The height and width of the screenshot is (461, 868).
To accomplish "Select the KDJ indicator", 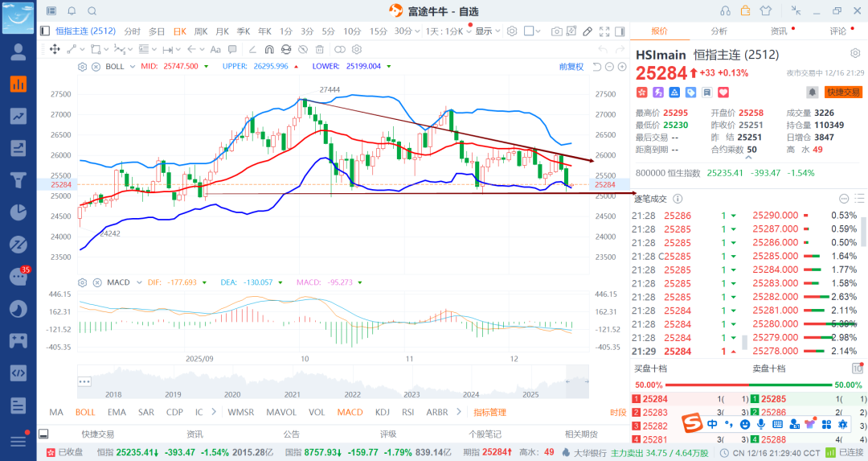I will pos(382,412).
